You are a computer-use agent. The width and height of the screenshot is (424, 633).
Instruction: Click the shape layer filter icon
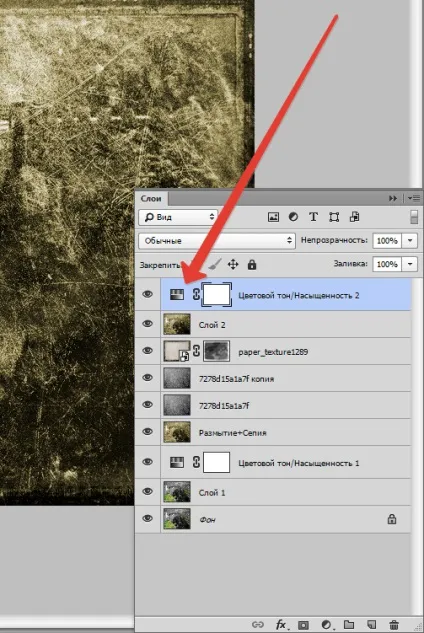coord(334,217)
